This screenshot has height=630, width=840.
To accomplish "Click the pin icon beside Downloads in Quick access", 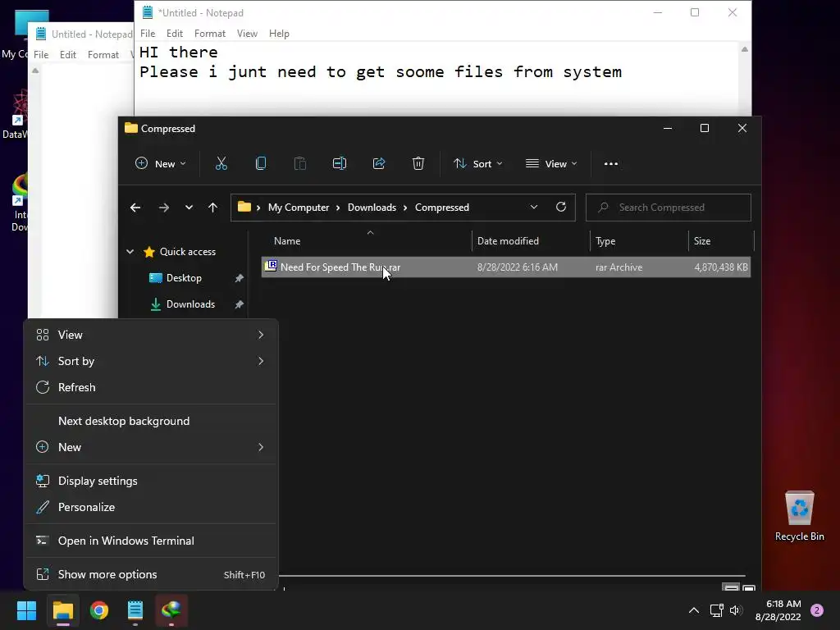I will click(x=239, y=304).
